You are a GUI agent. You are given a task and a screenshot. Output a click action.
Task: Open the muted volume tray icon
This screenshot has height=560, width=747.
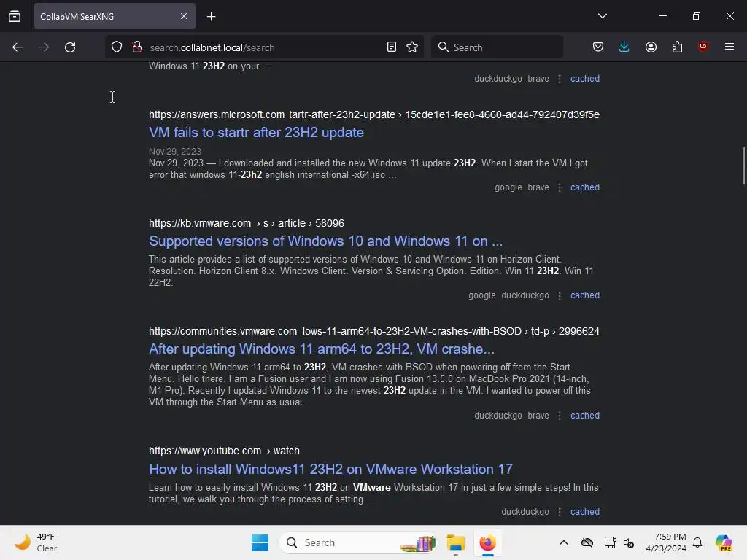(629, 542)
